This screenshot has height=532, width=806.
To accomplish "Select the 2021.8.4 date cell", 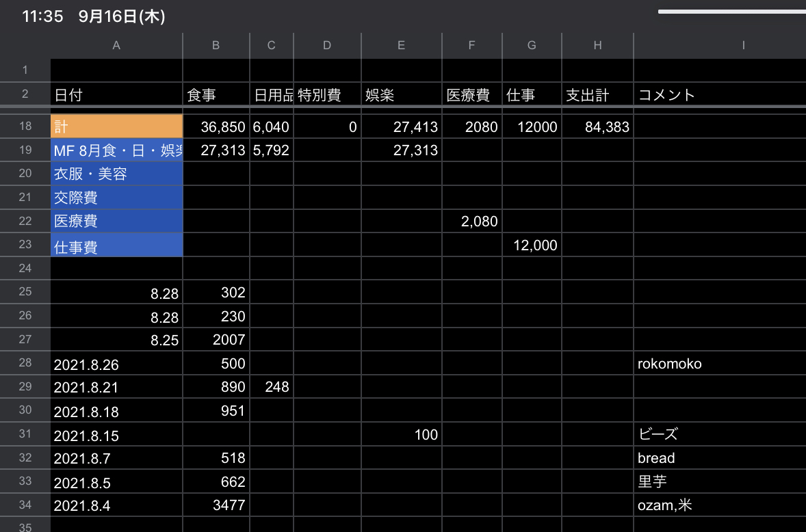I will pyautogui.click(x=116, y=505).
